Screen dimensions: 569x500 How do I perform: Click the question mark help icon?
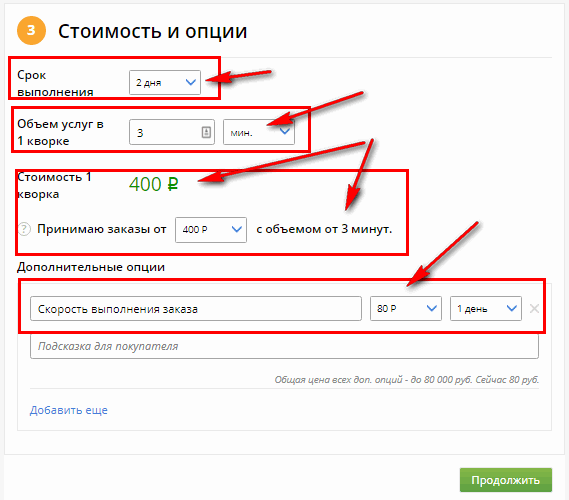click(x=24, y=229)
